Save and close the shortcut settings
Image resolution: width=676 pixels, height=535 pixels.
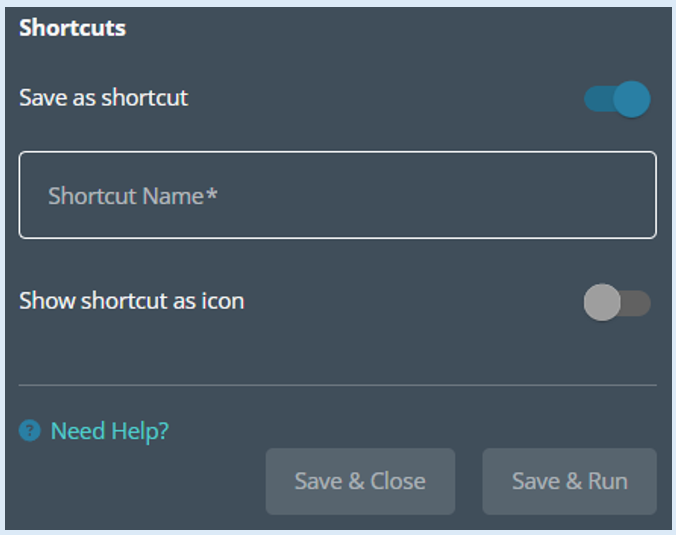pos(360,481)
